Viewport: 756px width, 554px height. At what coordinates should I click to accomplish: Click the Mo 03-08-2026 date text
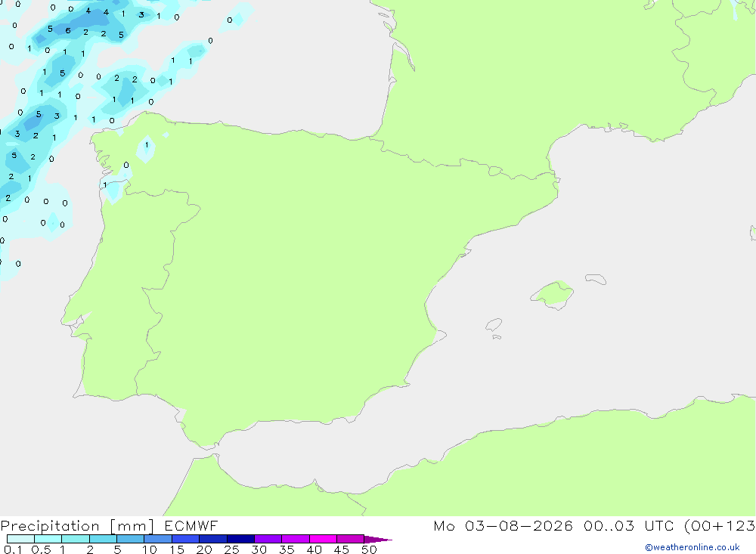coord(503,525)
